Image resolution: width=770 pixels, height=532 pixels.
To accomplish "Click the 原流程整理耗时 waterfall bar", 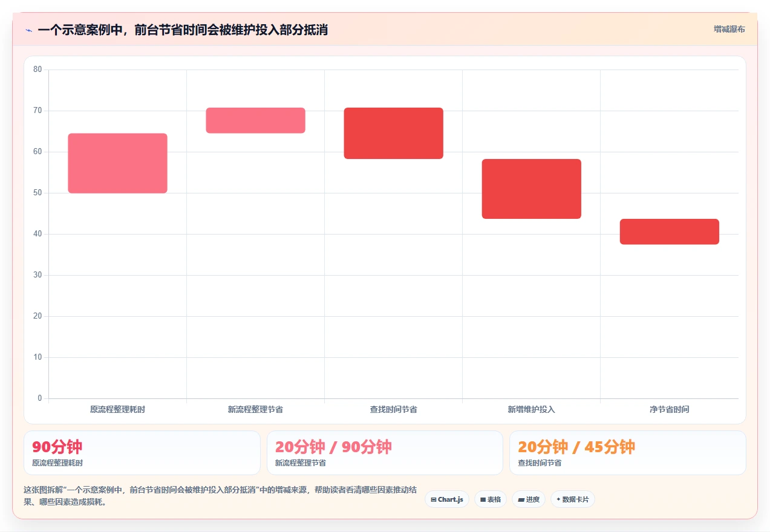I will [117, 163].
